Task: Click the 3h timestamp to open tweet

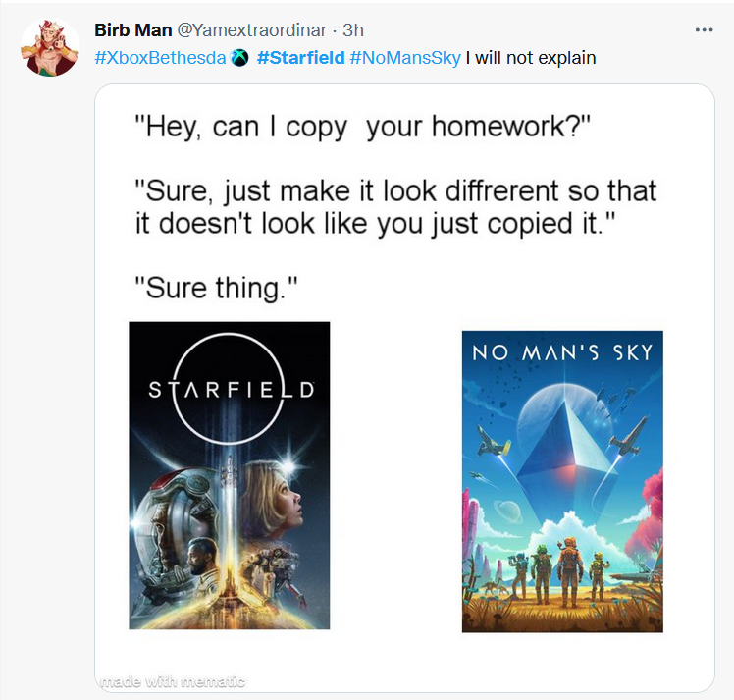Action: pyautogui.click(x=353, y=30)
